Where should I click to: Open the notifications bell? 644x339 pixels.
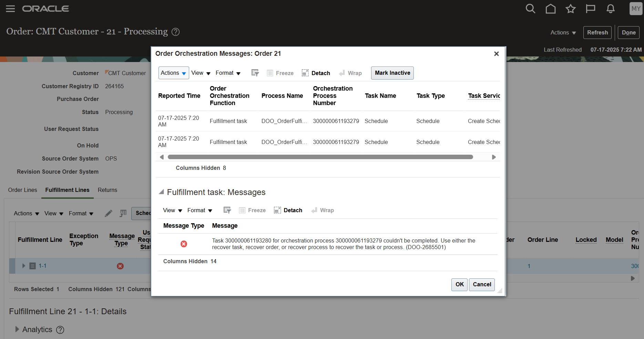click(x=611, y=9)
